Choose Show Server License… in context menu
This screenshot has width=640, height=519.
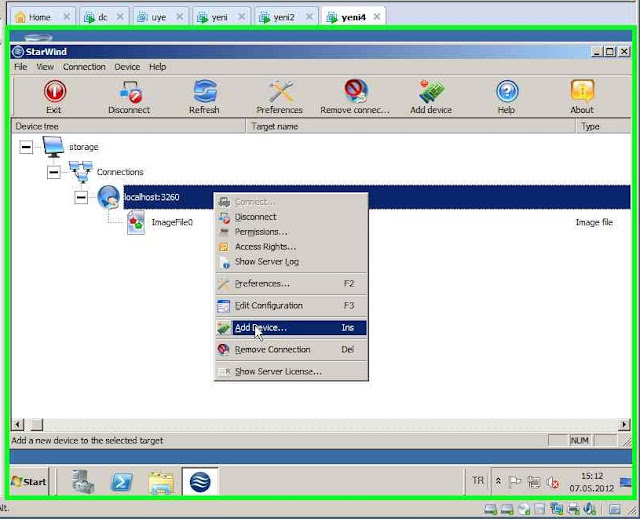point(291,372)
